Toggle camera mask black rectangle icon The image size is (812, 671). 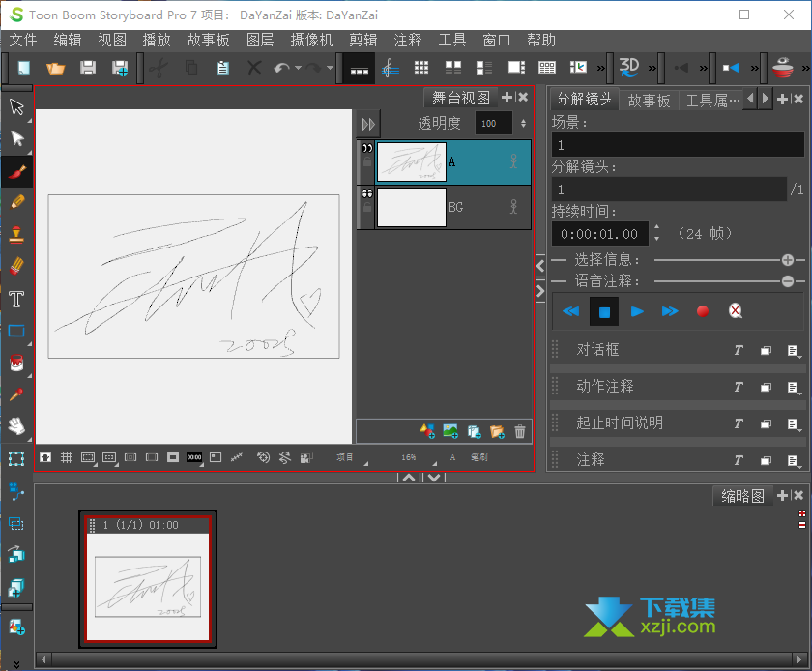click(172, 457)
